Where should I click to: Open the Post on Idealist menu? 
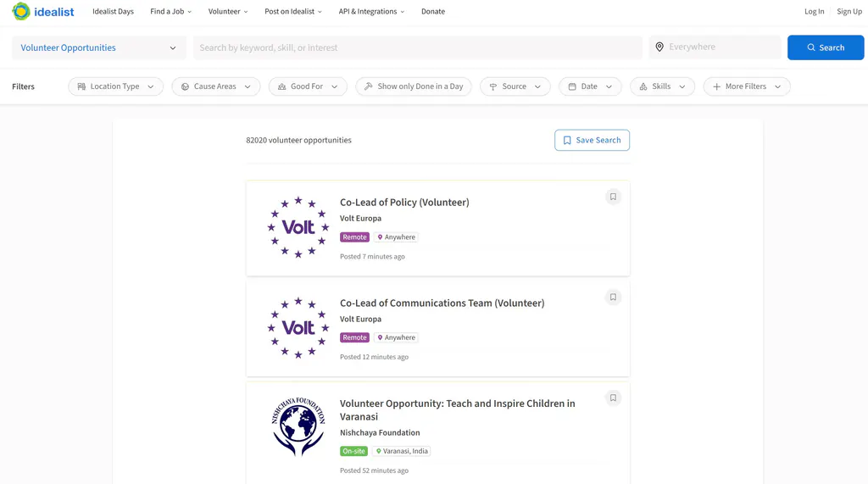point(292,12)
